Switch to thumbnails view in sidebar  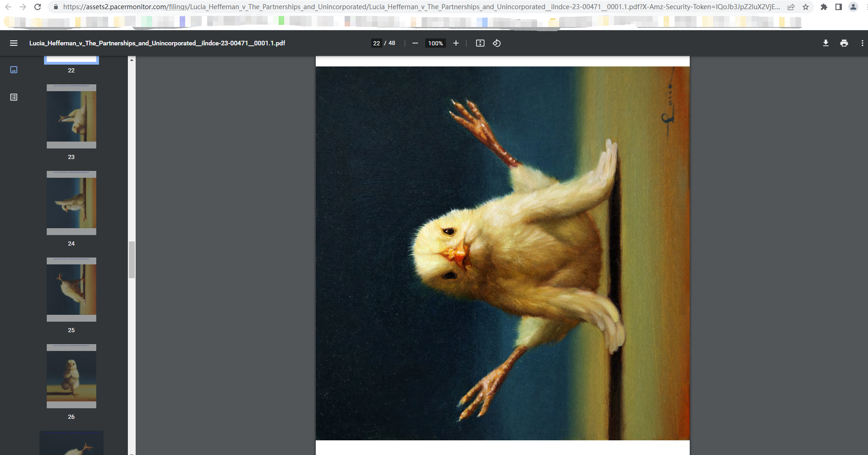(14, 70)
